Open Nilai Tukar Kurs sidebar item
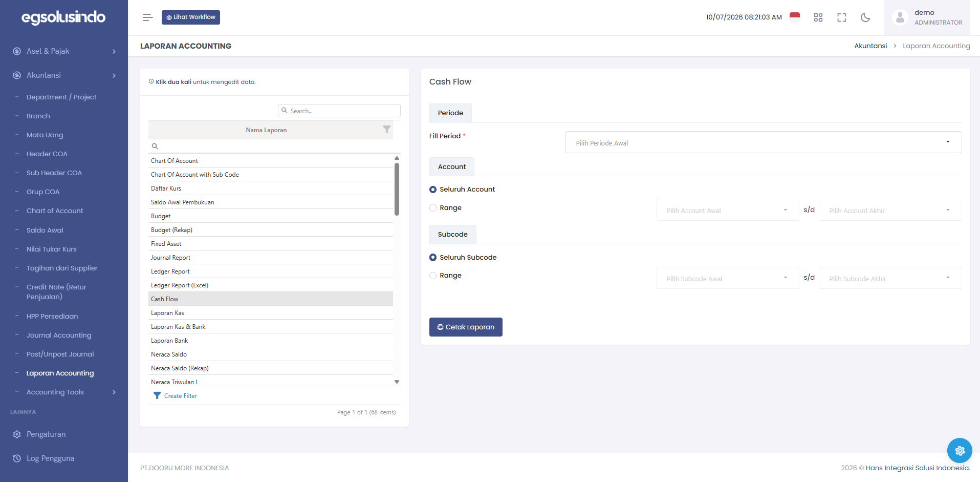The width and height of the screenshot is (980, 482). click(51, 249)
